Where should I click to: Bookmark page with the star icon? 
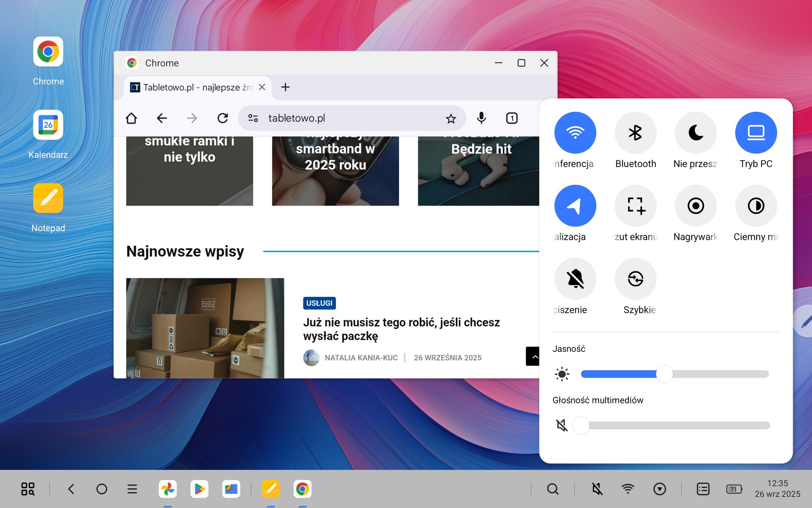click(x=451, y=119)
